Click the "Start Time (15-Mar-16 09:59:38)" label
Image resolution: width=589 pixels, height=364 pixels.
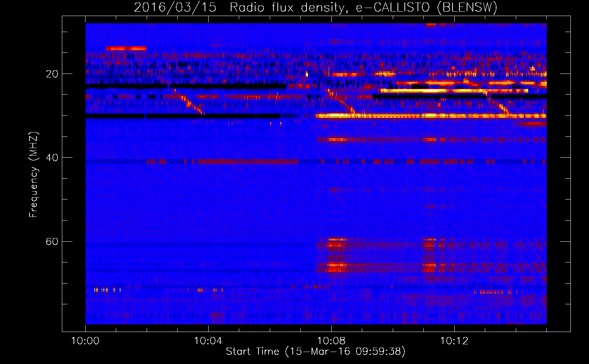[316, 352]
